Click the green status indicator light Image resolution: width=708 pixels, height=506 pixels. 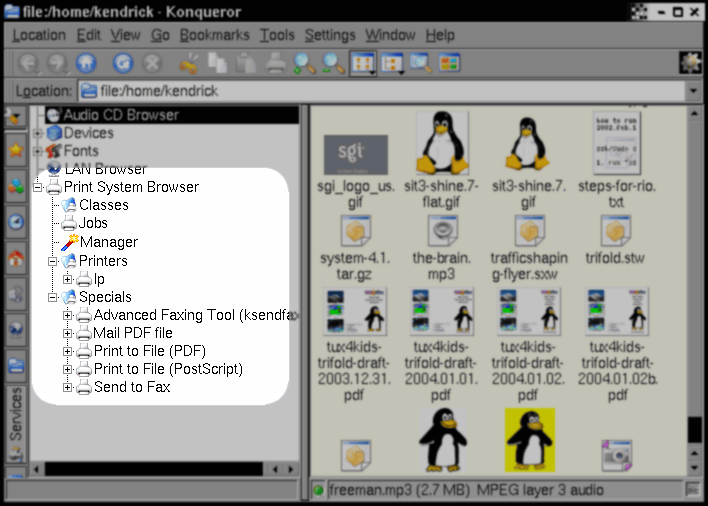pyautogui.click(x=318, y=490)
